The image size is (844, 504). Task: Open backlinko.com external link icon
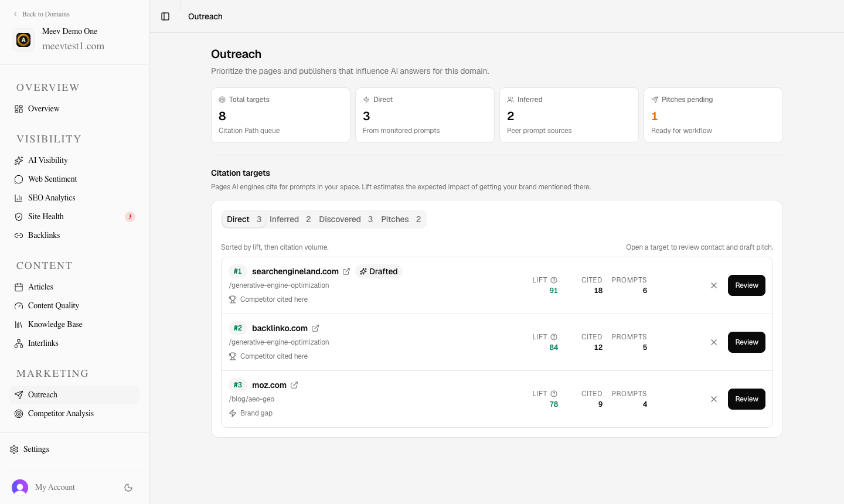pyautogui.click(x=315, y=328)
